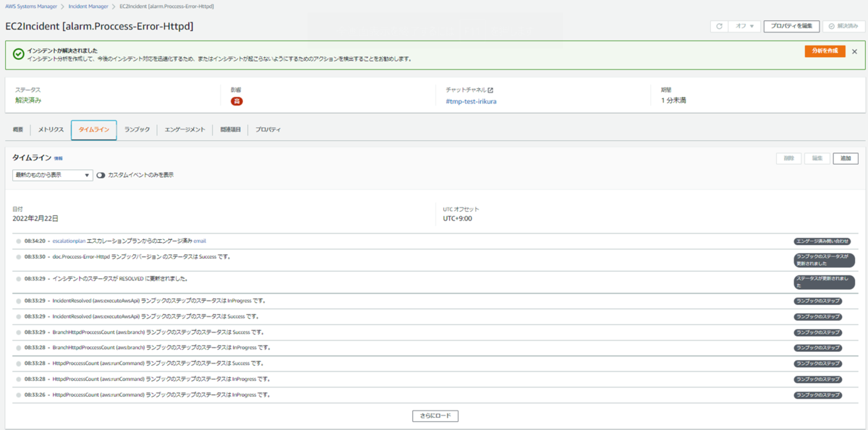Click the green success checkmark icon
This screenshot has width=868, height=430.
pyautogui.click(x=18, y=54)
